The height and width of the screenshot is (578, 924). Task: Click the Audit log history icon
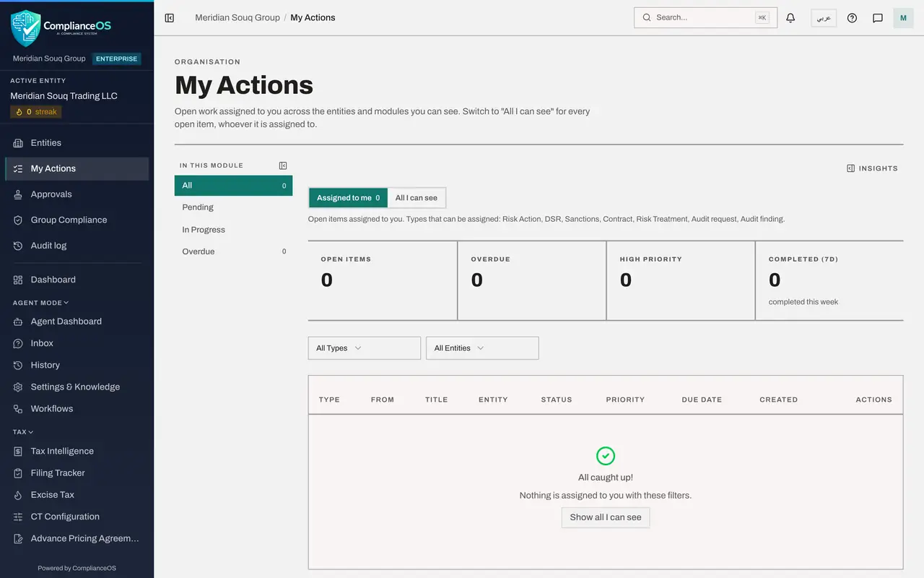point(18,246)
